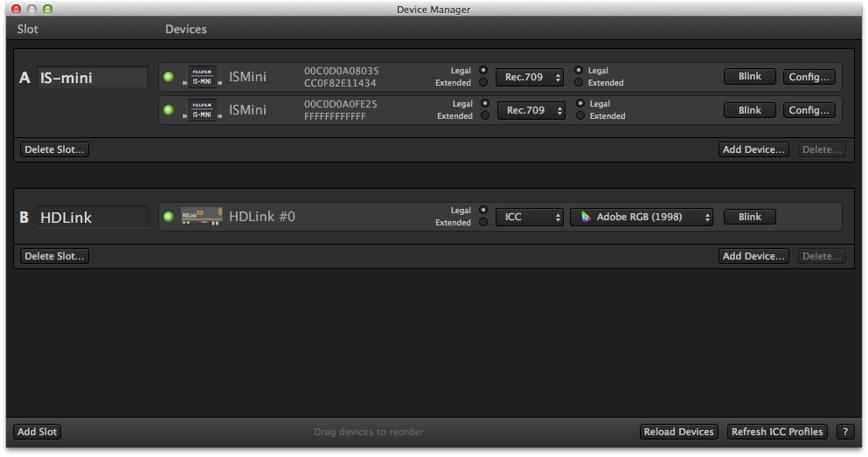Image resolution: width=868 pixels, height=457 pixels.
Task: Open the Adobe RGB (1998) profile dropdown
Action: [x=642, y=217]
